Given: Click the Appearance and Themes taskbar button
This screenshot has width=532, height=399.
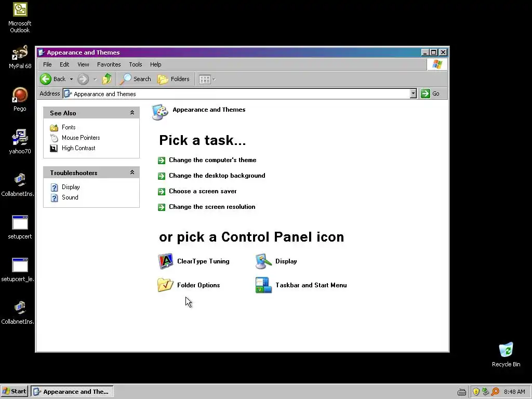Looking at the screenshot, I should pyautogui.click(x=72, y=392).
